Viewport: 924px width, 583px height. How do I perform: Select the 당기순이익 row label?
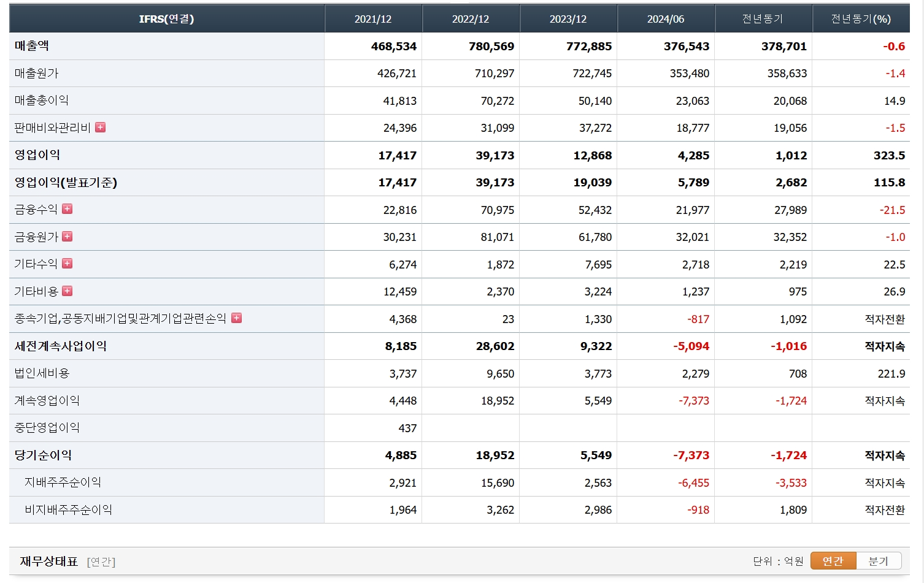pyautogui.click(x=44, y=455)
